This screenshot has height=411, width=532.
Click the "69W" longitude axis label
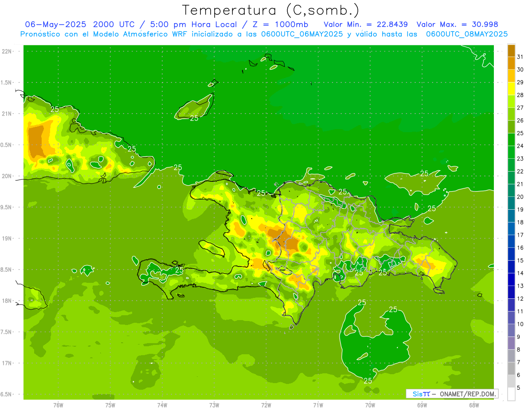point(422,405)
